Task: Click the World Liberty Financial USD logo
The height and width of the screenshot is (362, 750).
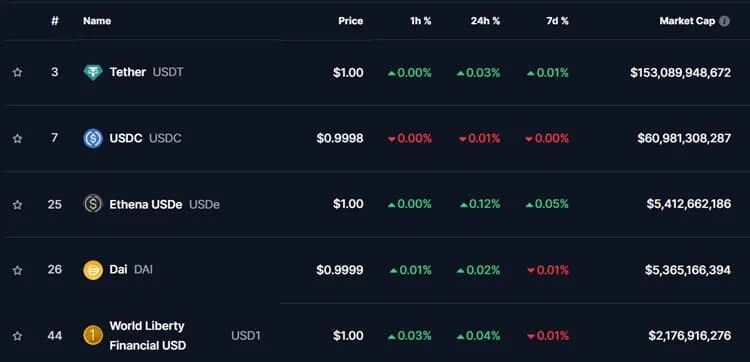Action: [93, 335]
